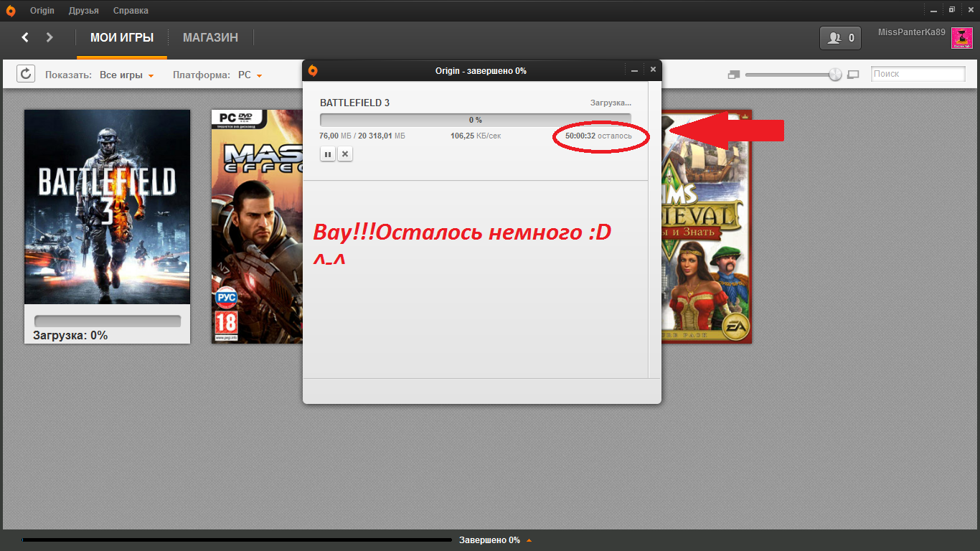Click the Поиск search field
980x551 pixels.
[x=918, y=74]
